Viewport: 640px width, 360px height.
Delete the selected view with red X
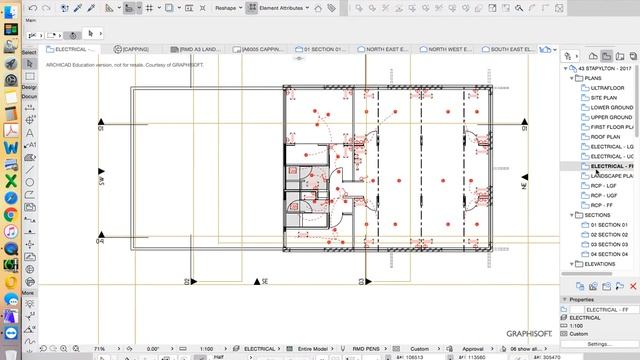click(633, 287)
